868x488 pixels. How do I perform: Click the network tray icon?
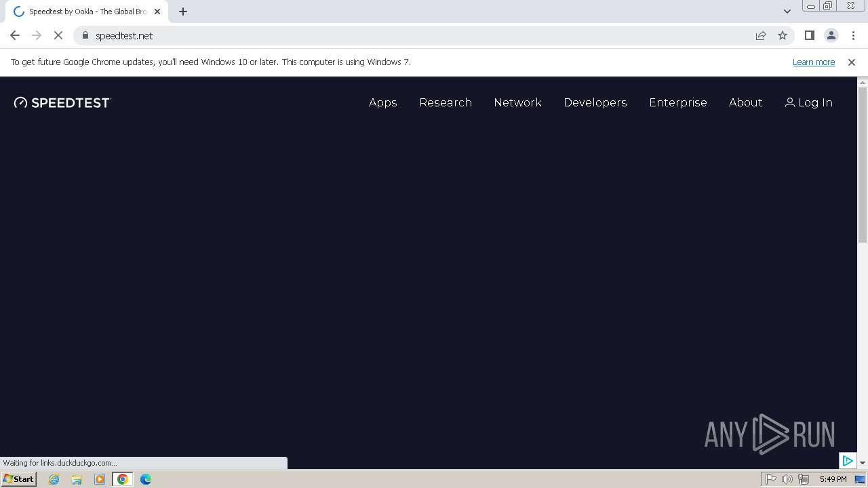pos(804,479)
